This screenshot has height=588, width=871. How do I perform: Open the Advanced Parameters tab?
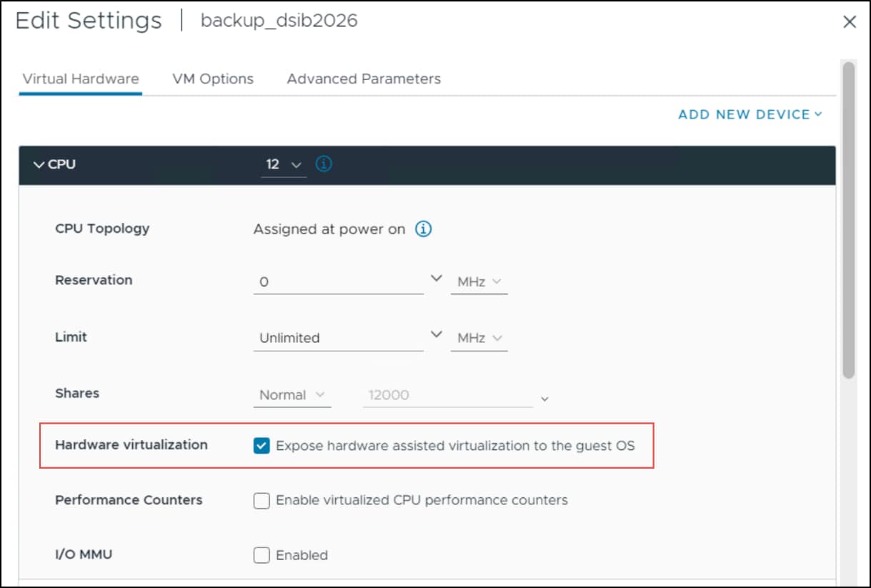(364, 79)
